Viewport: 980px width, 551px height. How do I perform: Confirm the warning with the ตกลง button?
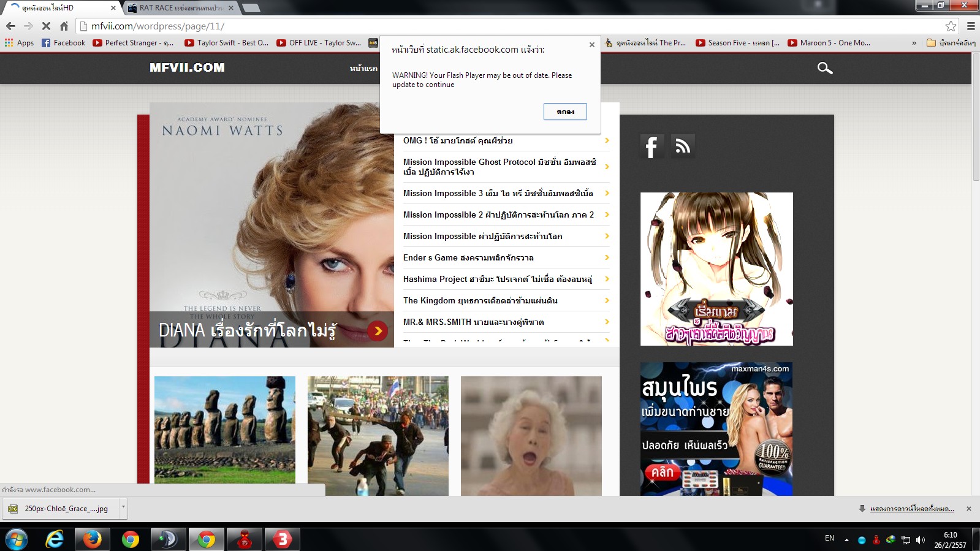pos(565,112)
